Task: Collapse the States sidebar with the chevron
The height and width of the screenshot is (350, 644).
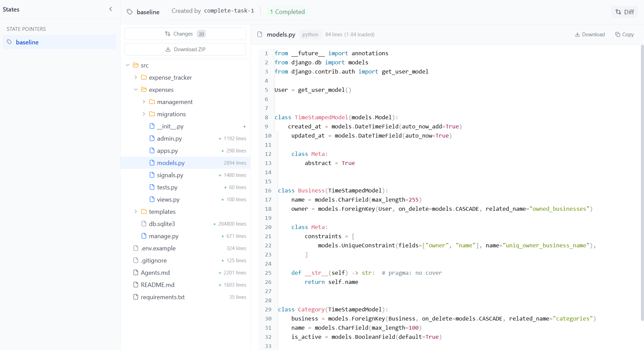Action: [x=110, y=9]
